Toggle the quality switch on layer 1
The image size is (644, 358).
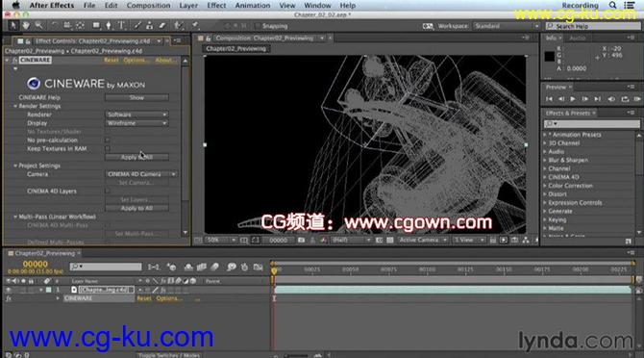click(155, 290)
